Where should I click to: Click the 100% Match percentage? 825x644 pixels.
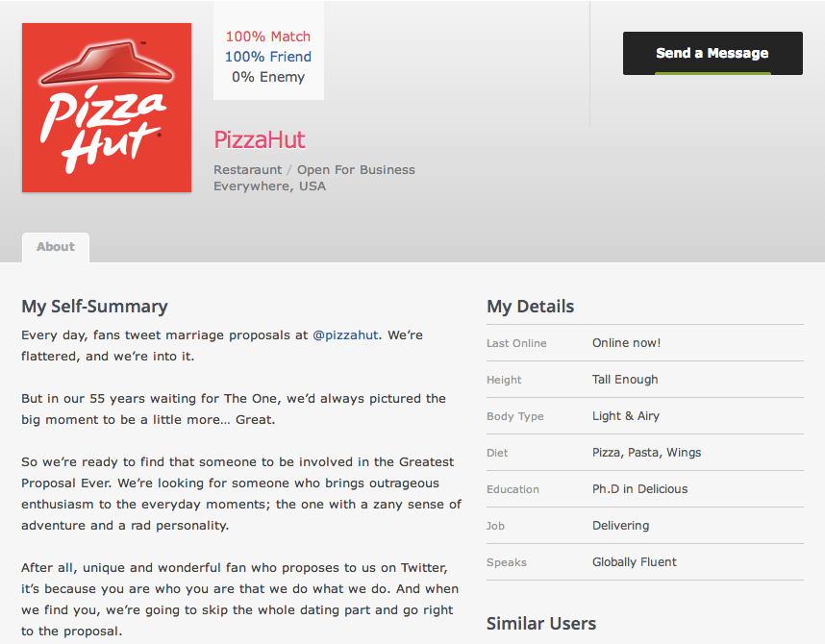(x=268, y=37)
